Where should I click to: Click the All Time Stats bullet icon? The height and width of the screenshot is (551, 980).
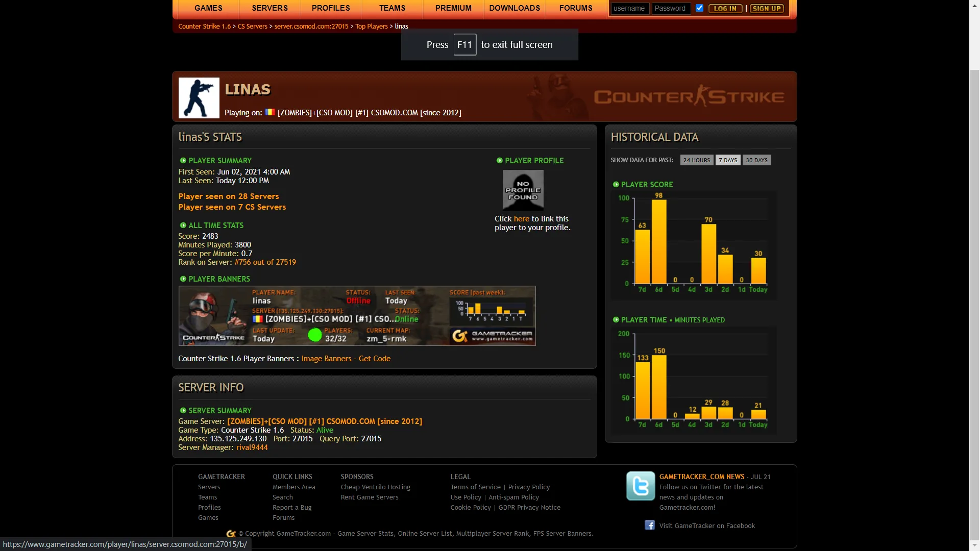183,225
